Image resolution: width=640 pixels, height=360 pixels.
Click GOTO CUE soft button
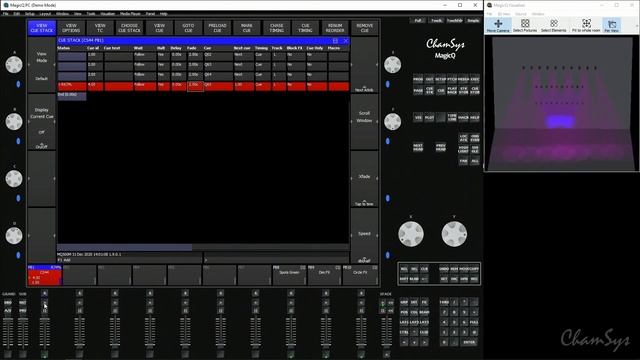pyautogui.click(x=188, y=28)
